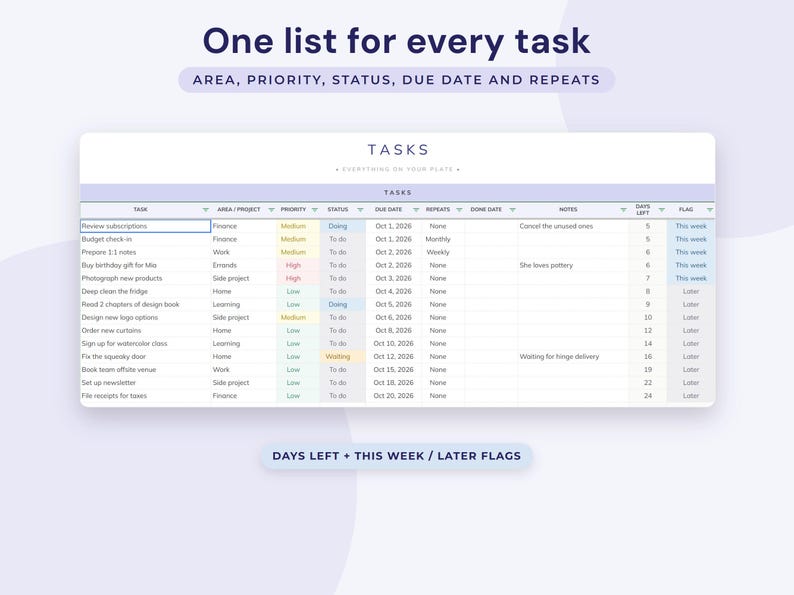Select the 'Weekly' repeats cell
The width and height of the screenshot is (794, 595).
tap(443, 252)
